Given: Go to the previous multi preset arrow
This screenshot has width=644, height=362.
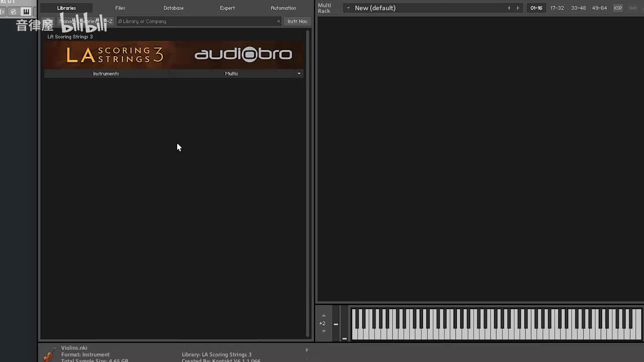Looking at the screenshot, I should (509, 8).
